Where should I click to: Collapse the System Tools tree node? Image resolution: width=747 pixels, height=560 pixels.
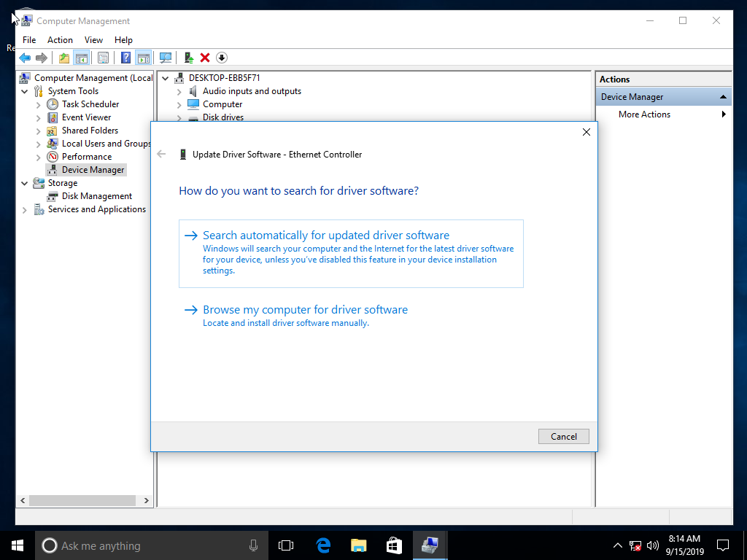(x=25, y=91)
